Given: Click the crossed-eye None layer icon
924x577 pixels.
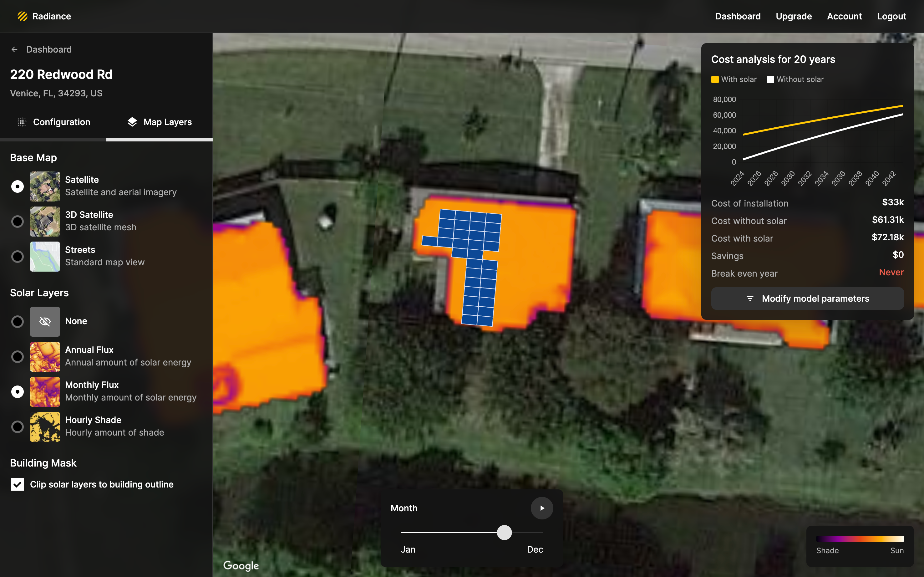Looking at the screenshot, I should pos(45,321).
